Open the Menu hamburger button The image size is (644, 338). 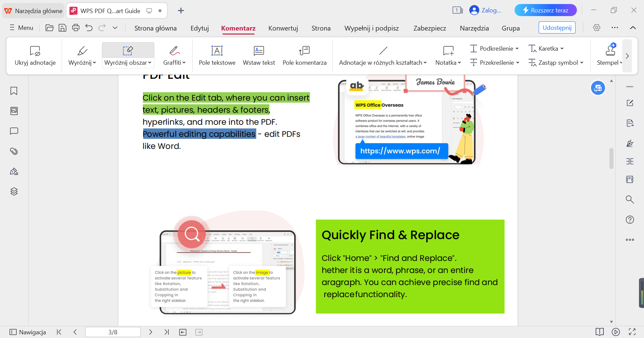(21, 28)
